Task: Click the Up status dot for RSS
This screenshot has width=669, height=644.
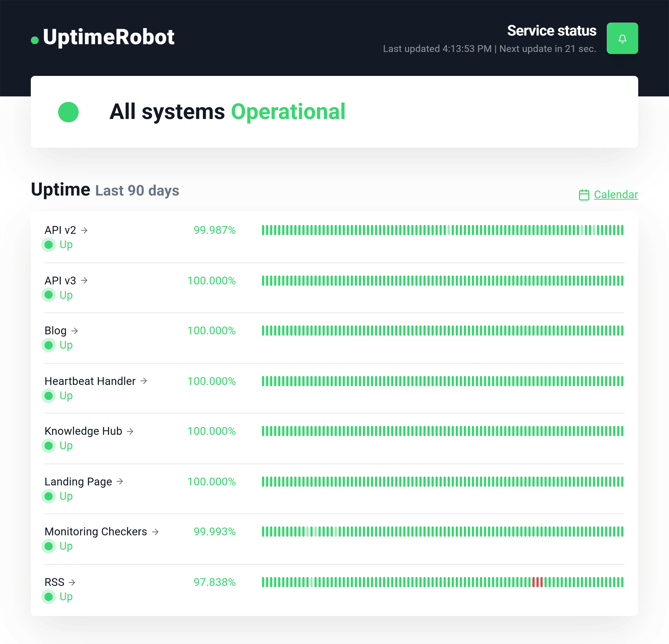Action: [48, 597]
